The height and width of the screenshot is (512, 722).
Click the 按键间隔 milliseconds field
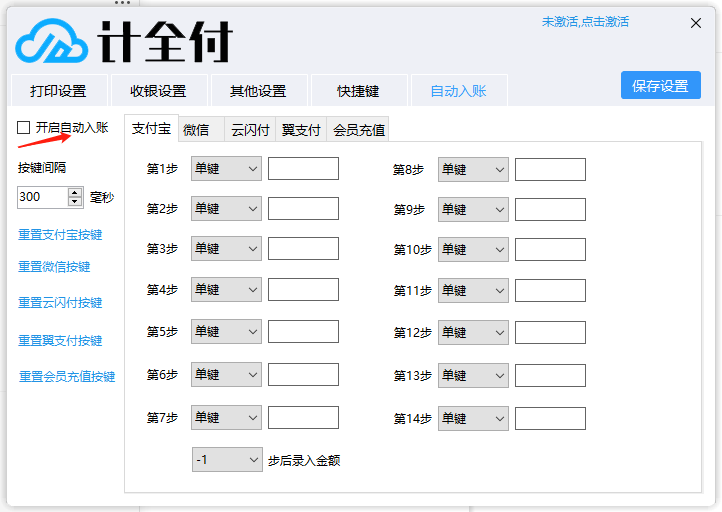(x=42, y=197)
